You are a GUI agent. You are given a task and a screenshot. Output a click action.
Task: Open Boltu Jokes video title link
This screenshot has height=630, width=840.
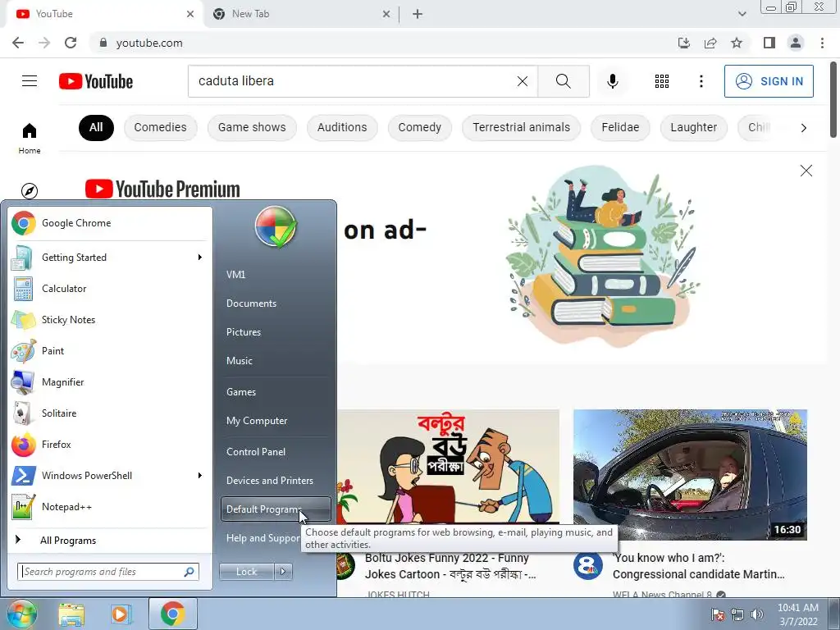click(450, 566)
